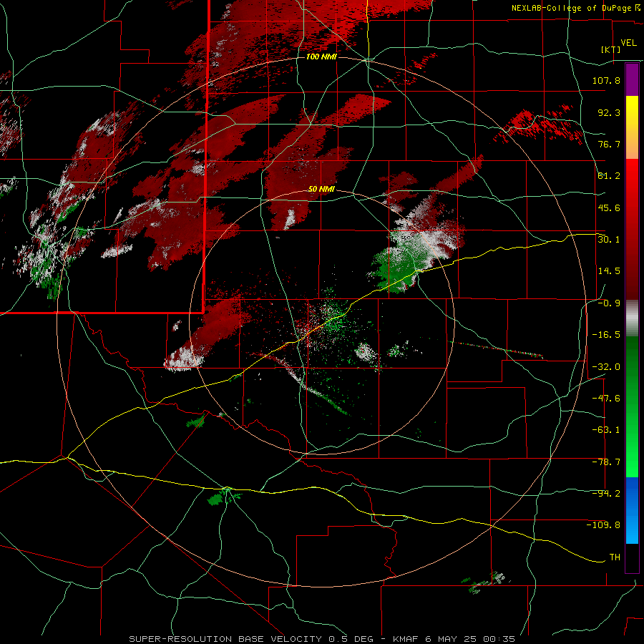Click the NEXLAB-College of DuPage watermark text

pos(572,8)
